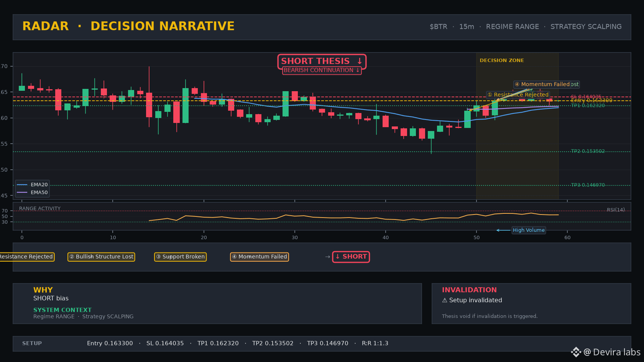Select the SL 0.164035 line label on chart

point(586,97)
